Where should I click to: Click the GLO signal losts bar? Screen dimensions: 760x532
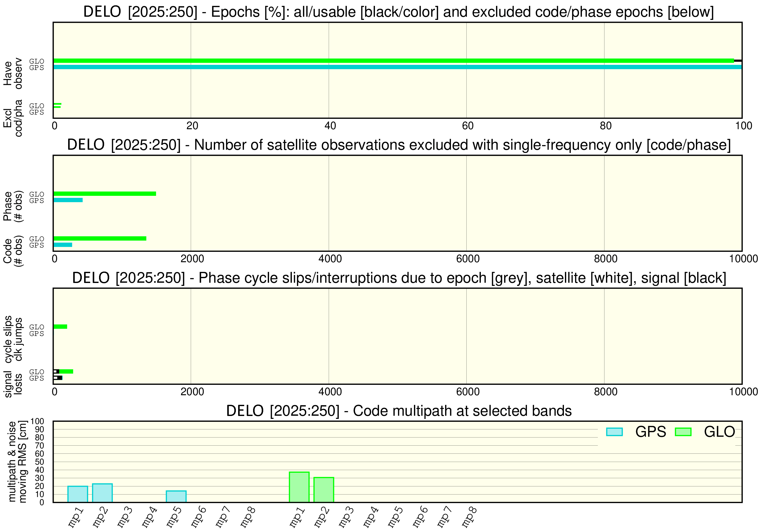click(x=63, y=371)
